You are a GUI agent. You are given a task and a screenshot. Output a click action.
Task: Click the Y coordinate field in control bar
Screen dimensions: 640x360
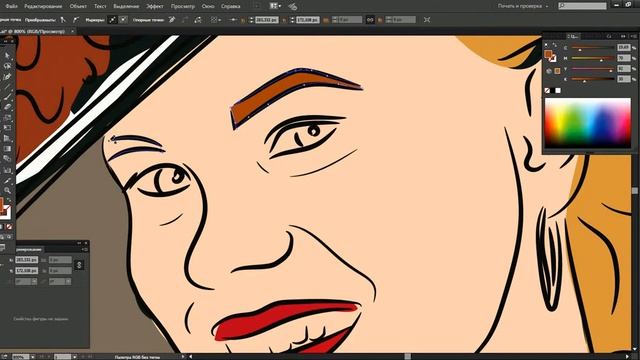(x=308, y=20)
